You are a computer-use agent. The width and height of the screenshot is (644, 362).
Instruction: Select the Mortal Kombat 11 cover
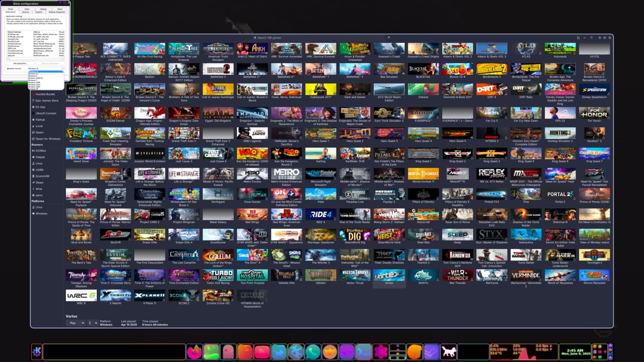tap(423, 173)
